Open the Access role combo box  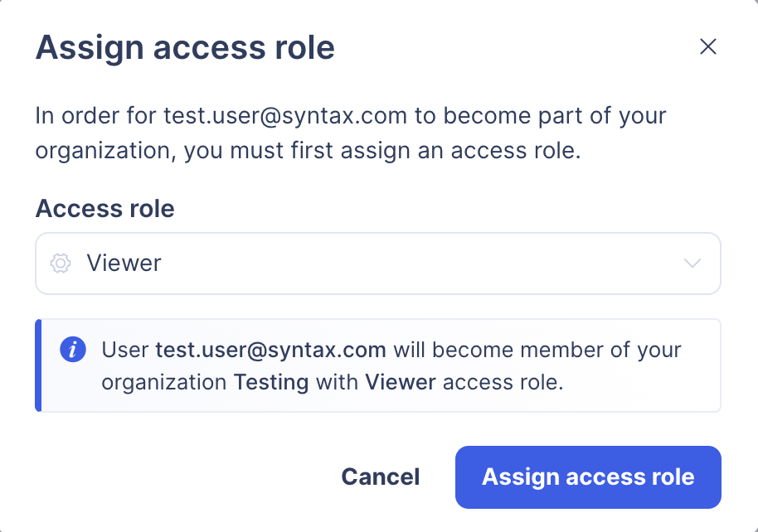point(377,264)
